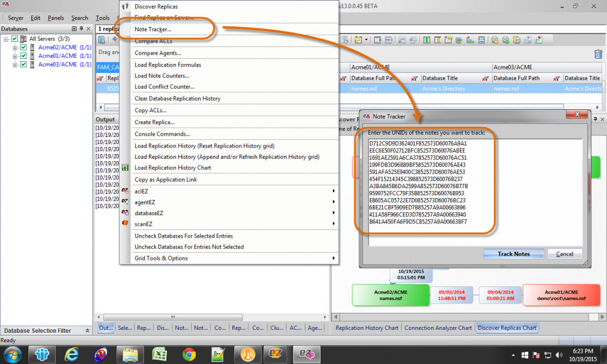607x364 pixels.
Task: Clear filter icon beside Acme03 Database Title column
Action: point(556,78)
